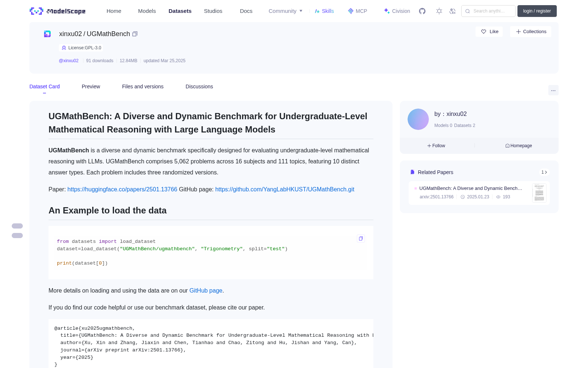Viewport: 588px width, 368px height.
Task: Click the '2025.01.23' paper date
Action: pos(478,197)
